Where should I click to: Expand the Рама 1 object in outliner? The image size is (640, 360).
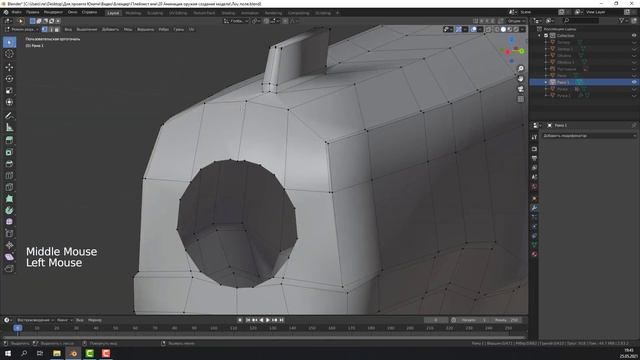click(x=546, y=82)
